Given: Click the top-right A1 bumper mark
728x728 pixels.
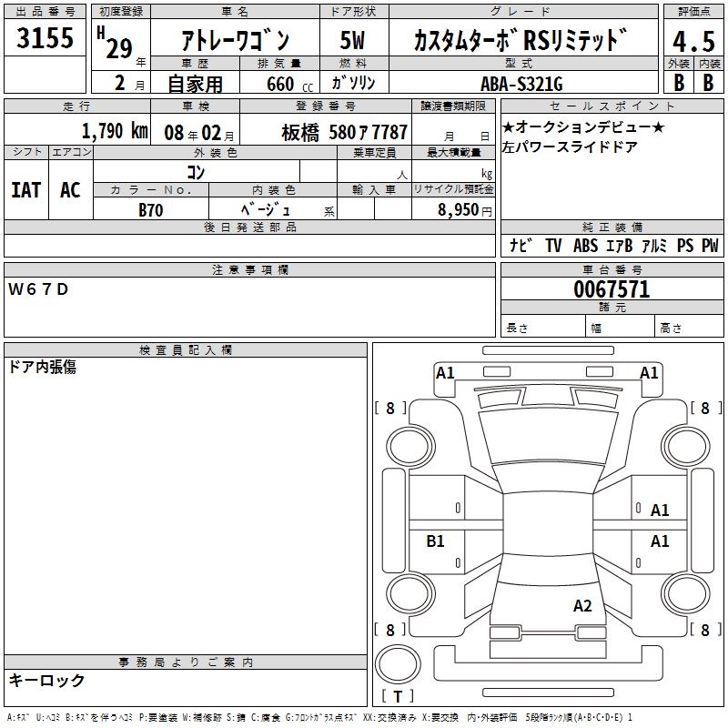Looking at the screenshot, I should (649, 373).
